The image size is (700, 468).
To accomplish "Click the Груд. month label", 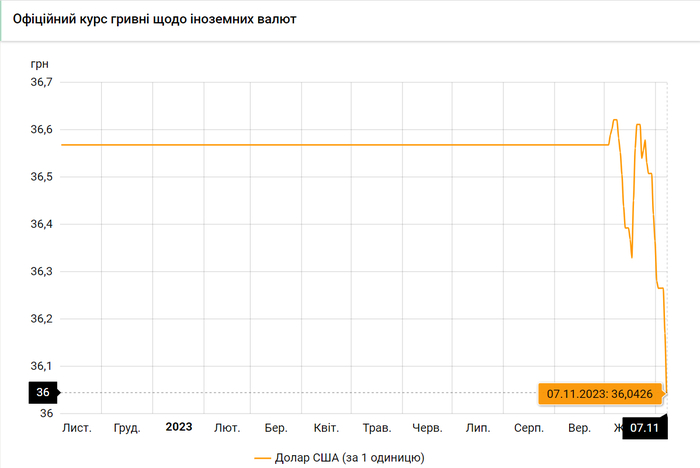I will (127, 427).
